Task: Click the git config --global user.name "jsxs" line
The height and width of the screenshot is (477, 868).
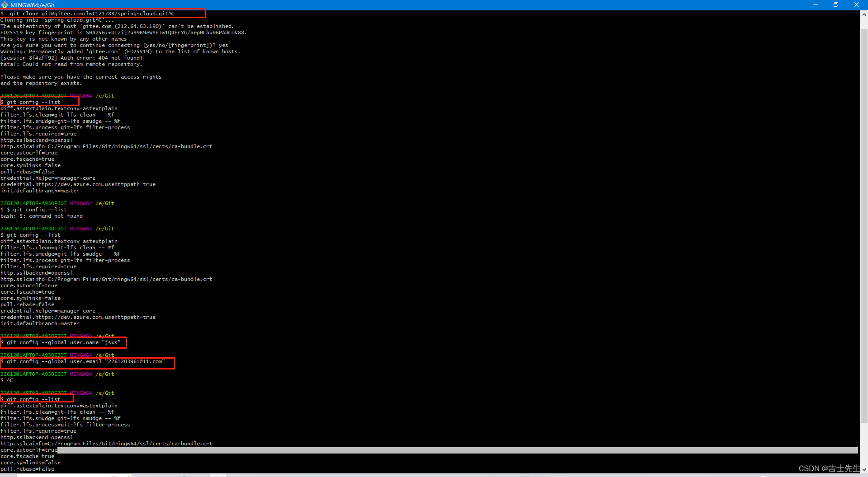Action: (x=61, y=342)
